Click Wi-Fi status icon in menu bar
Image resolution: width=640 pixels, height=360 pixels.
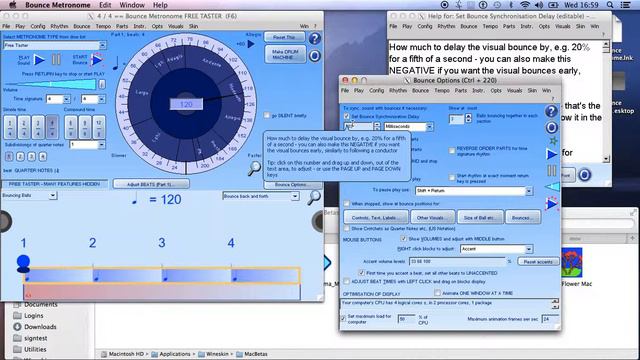pos(524,5)
